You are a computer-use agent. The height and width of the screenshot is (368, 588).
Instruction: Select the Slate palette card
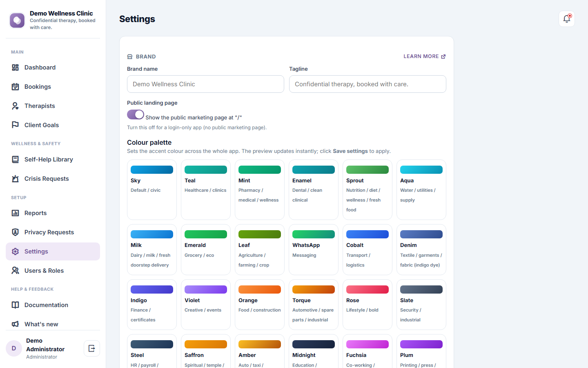(x=421, y=305)
